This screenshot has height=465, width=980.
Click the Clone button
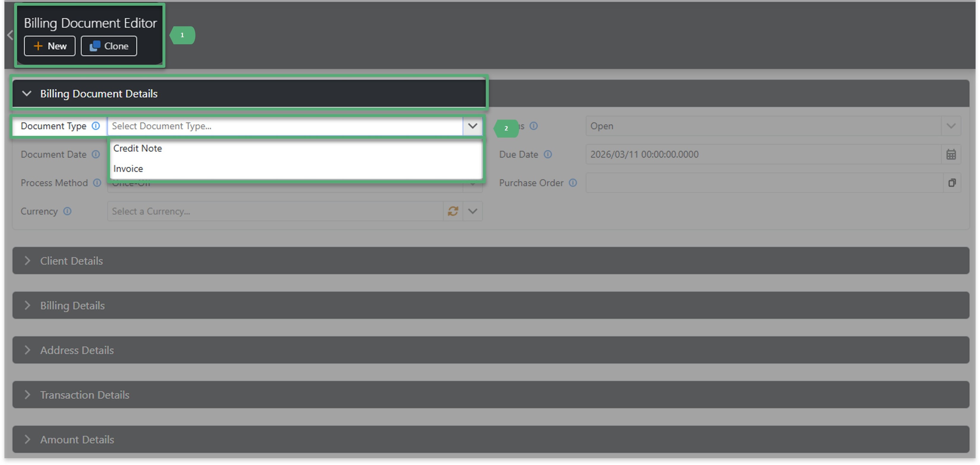(108, 46)
